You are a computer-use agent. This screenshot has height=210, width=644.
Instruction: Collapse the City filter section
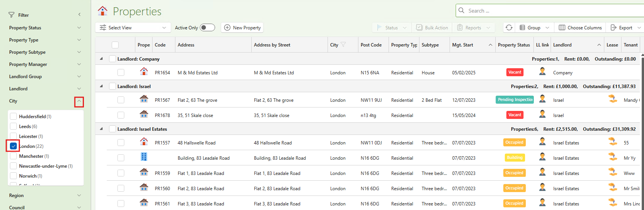pos(79,101)
